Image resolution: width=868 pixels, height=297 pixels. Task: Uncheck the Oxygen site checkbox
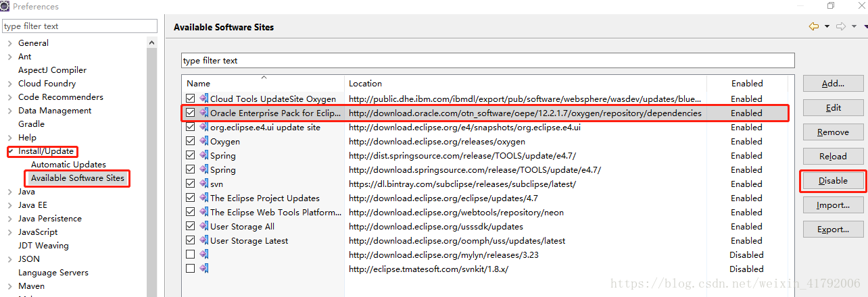coord(190,141)
